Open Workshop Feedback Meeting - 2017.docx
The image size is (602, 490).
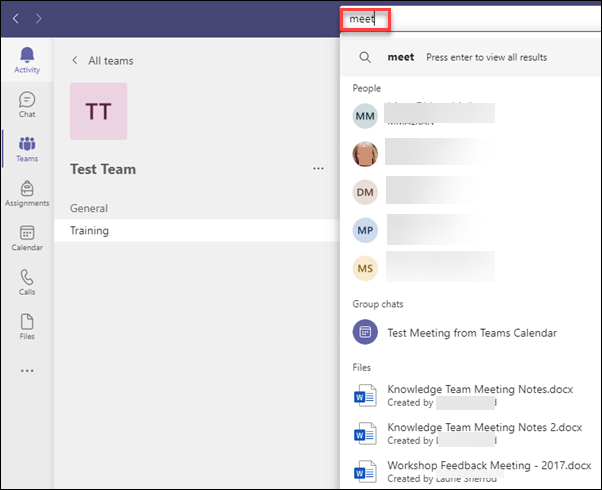pyautogui.click(x=489, y=465)
